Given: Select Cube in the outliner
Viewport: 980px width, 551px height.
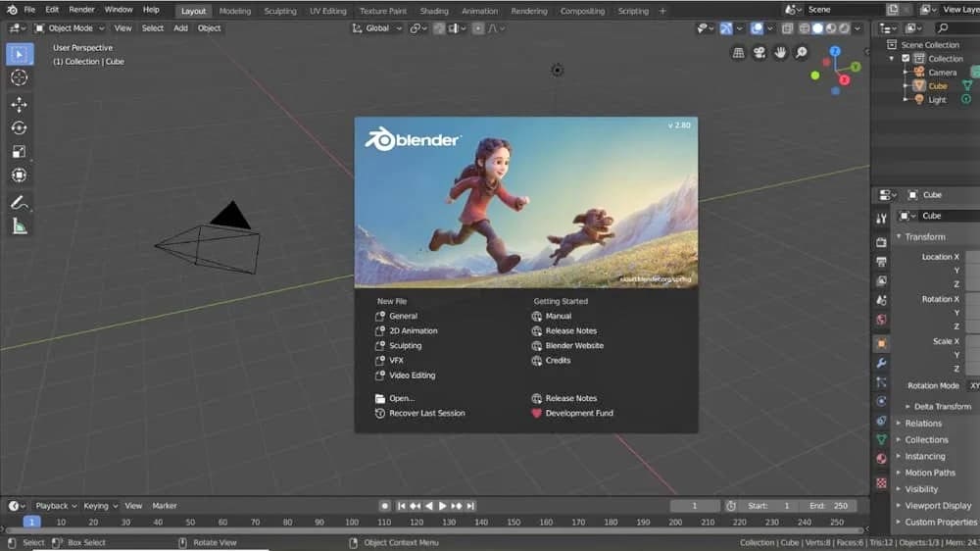Looking at the screenshot, I should (938, 86).
